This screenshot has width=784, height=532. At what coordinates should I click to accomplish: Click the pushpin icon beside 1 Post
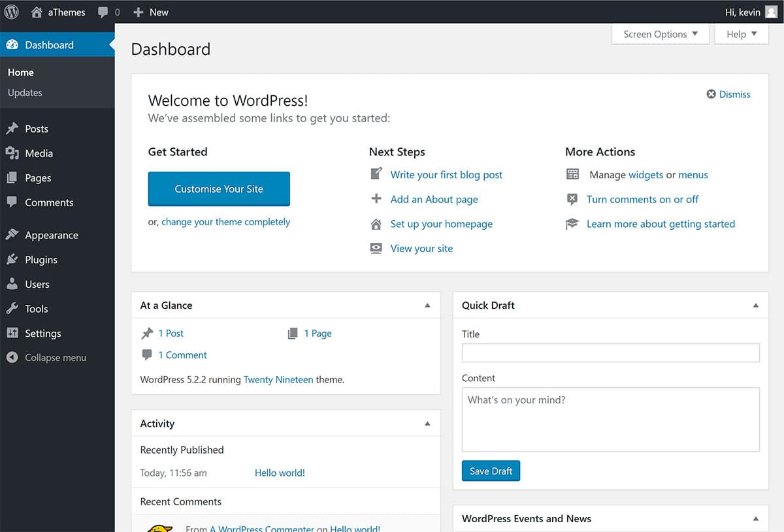point(147,334)
